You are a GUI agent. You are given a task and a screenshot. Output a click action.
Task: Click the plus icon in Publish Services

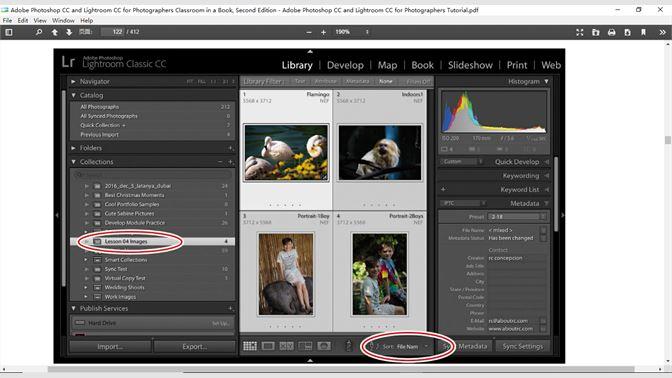[x=230, y=308]
